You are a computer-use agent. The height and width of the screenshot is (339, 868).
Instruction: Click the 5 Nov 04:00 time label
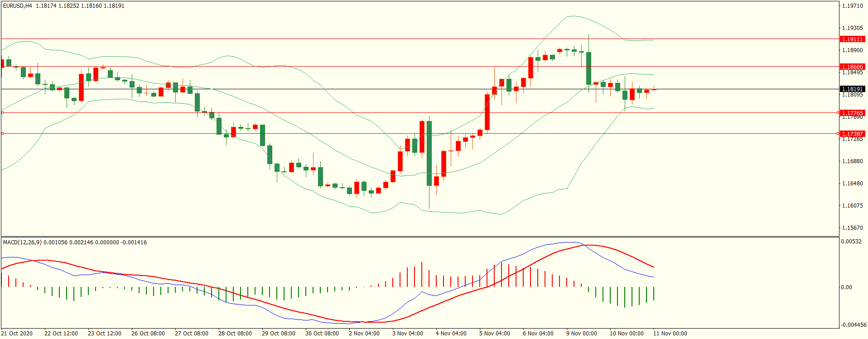tap(495, 334)
